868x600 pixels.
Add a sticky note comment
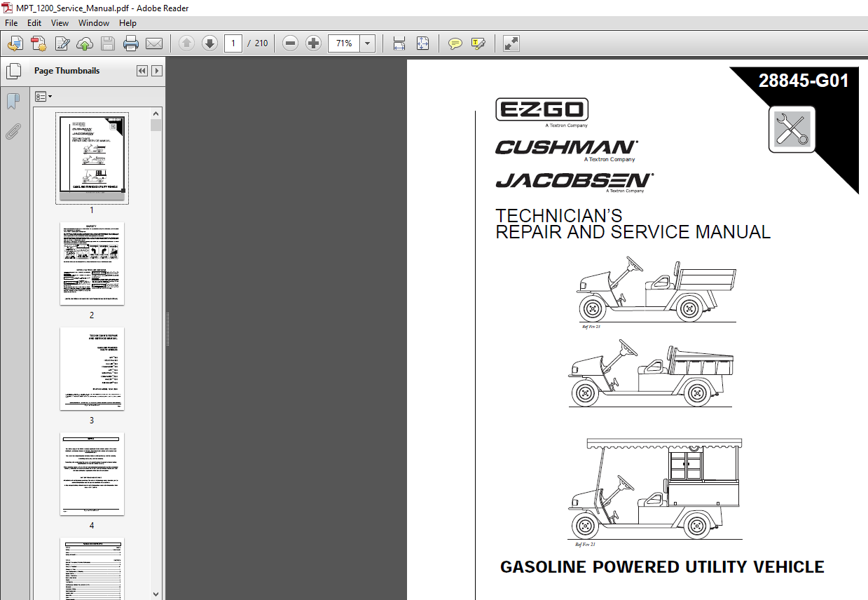[x=455, y=43]
